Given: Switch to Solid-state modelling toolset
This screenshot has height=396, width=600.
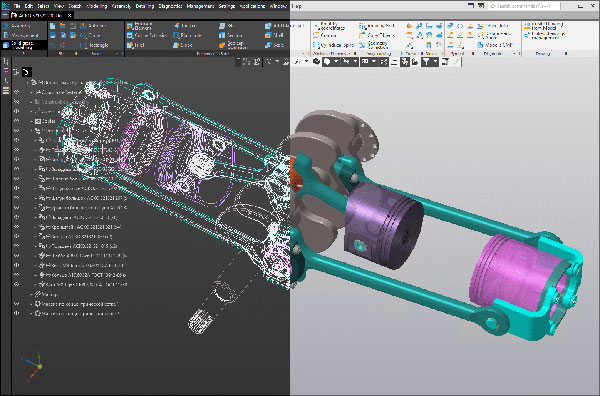Looking at the screenshot, I should pyautogui.click(x=23, y=45).
